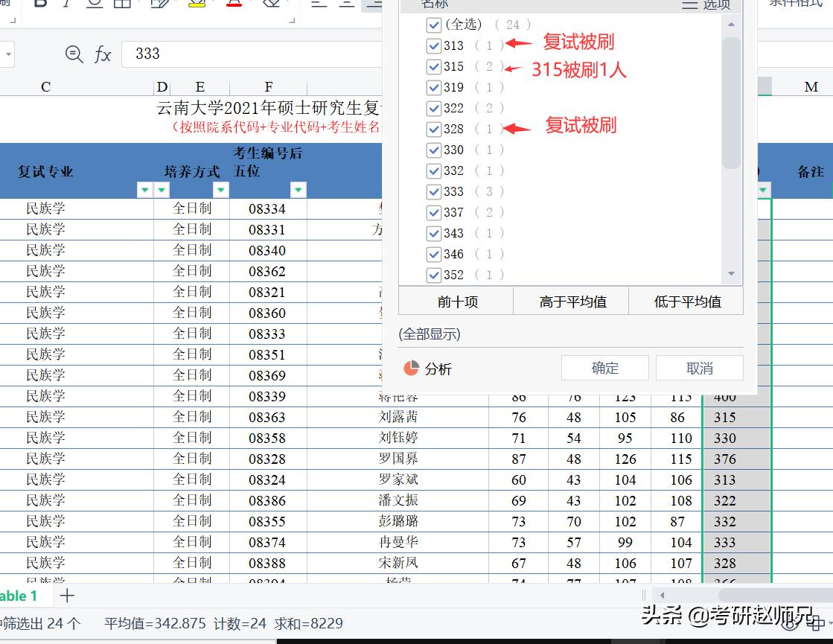Select the clear formatting eraser icon
This screenshot has width=833, height=644.
point(272,3)
